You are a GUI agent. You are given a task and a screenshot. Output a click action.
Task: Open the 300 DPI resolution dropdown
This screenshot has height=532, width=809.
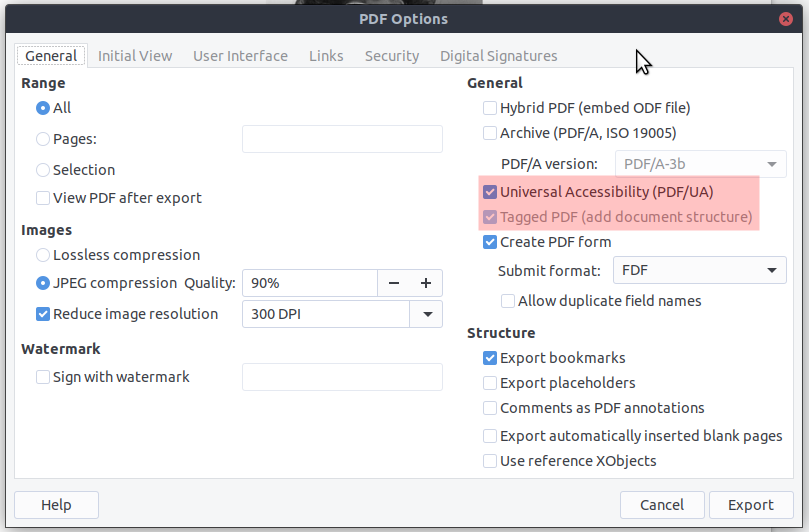click(x=427, y=314)
